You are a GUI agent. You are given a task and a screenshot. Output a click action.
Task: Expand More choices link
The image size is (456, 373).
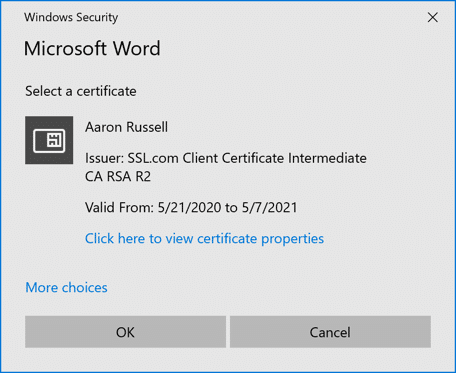click(66, 287)
